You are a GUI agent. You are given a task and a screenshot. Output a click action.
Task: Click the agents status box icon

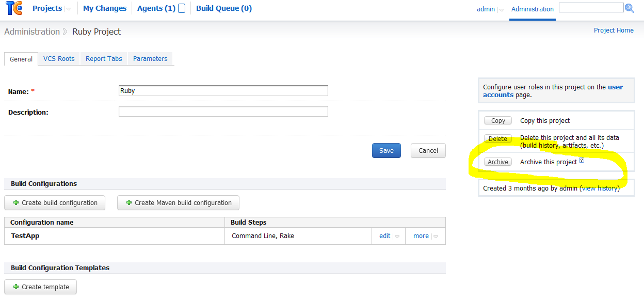point(182,8)
